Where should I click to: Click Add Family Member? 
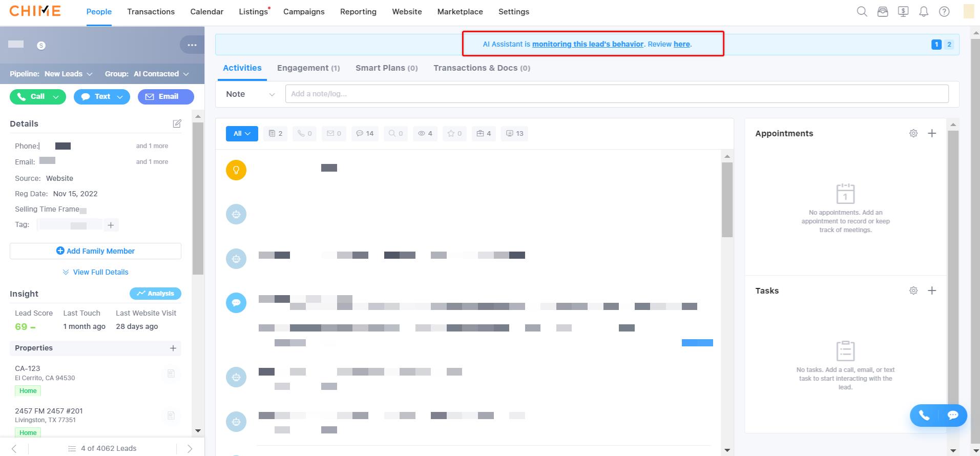point(95,251)
